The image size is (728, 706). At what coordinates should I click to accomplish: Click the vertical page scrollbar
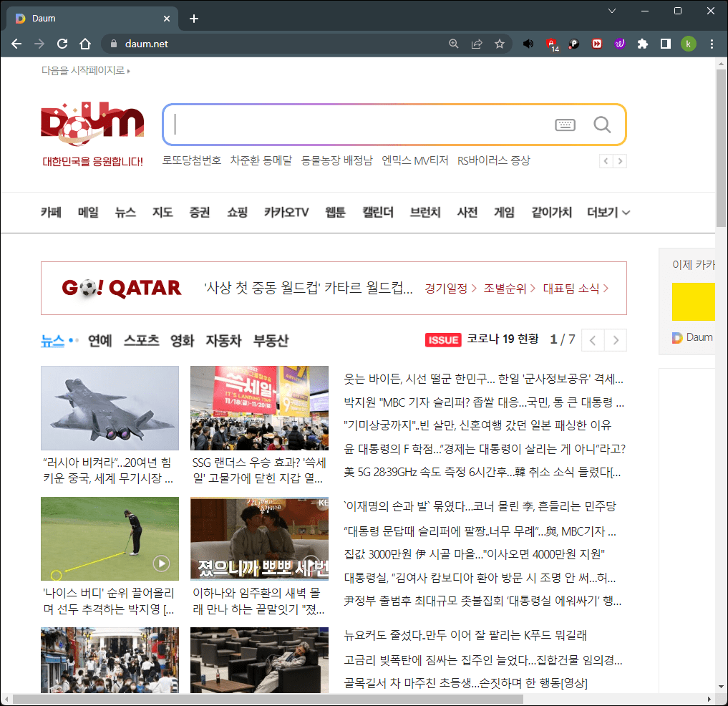[x=721, y=149]
